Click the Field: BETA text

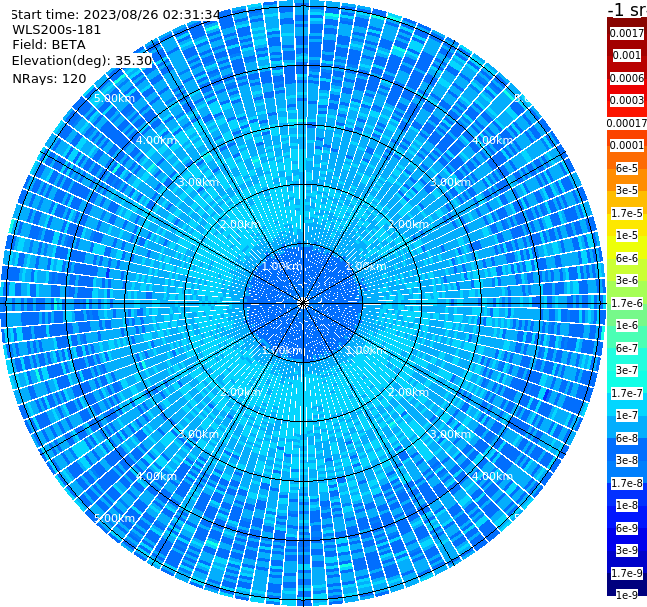coord(49,45)
